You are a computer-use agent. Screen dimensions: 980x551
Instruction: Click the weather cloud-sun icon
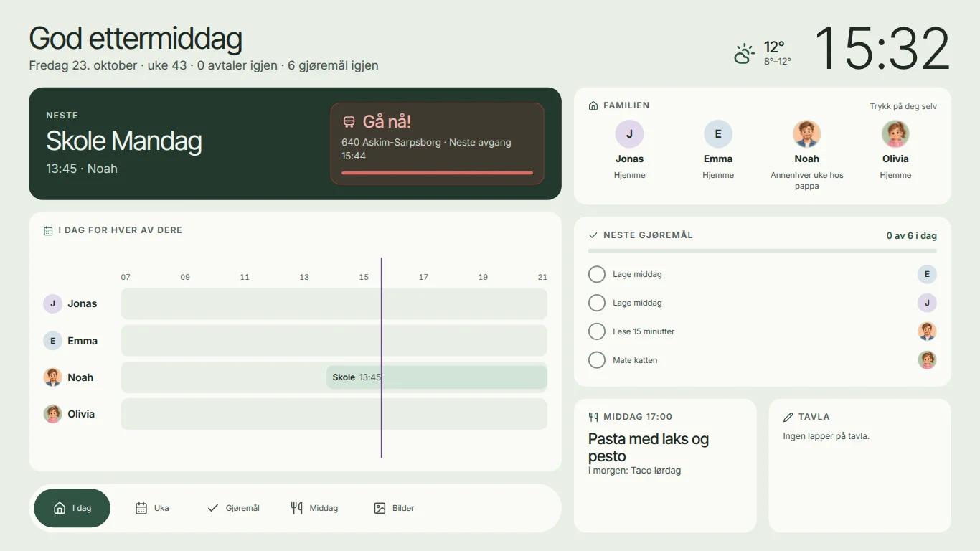[x=745, y=54]
